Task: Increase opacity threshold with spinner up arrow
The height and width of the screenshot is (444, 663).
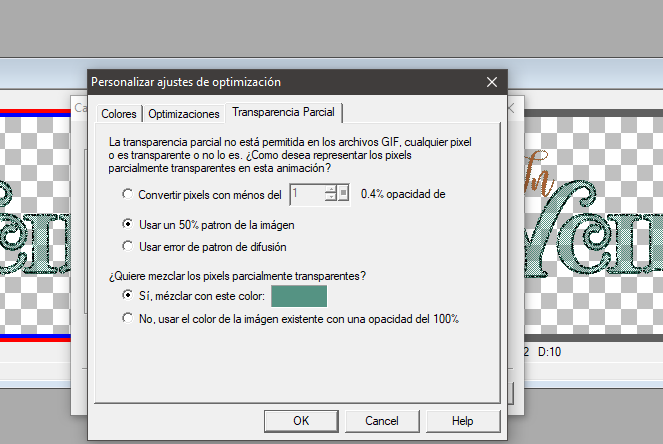Action: coord(329,189)
